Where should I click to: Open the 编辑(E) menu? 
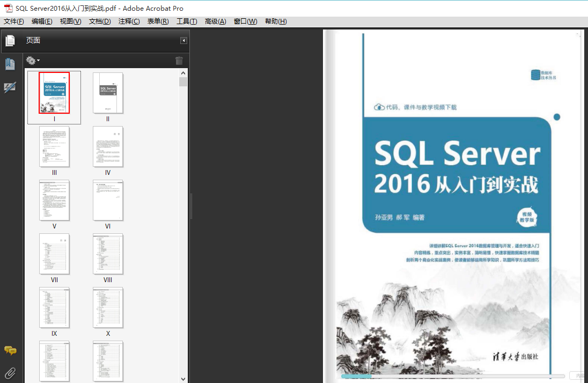[42, 21]
